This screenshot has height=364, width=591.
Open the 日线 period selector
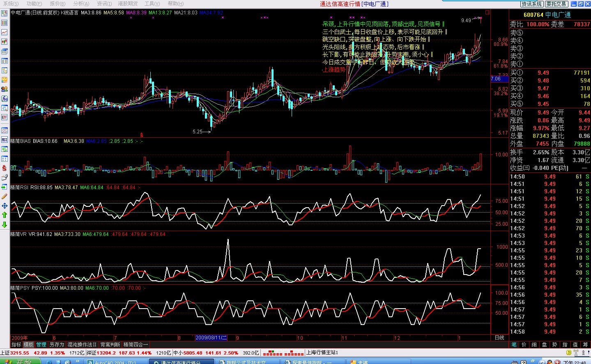point(499,338)
